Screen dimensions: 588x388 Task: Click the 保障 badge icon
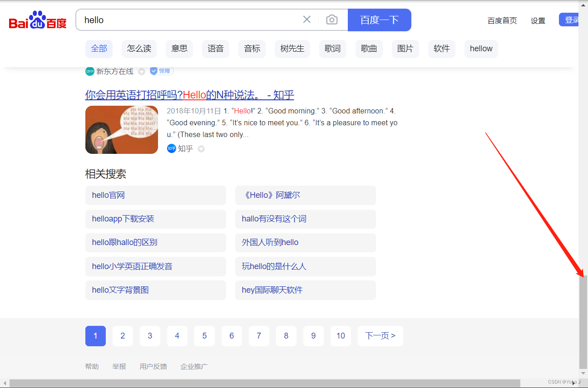(162, 71)
